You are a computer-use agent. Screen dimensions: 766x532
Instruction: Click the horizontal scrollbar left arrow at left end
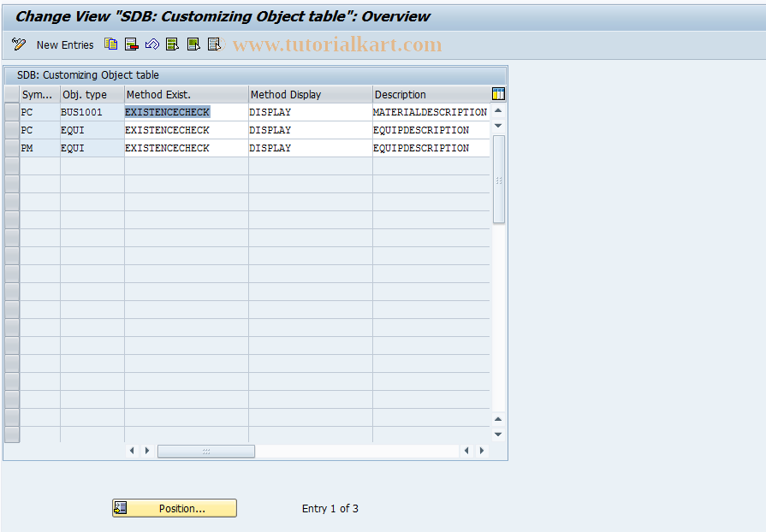[x=132, y=451]
